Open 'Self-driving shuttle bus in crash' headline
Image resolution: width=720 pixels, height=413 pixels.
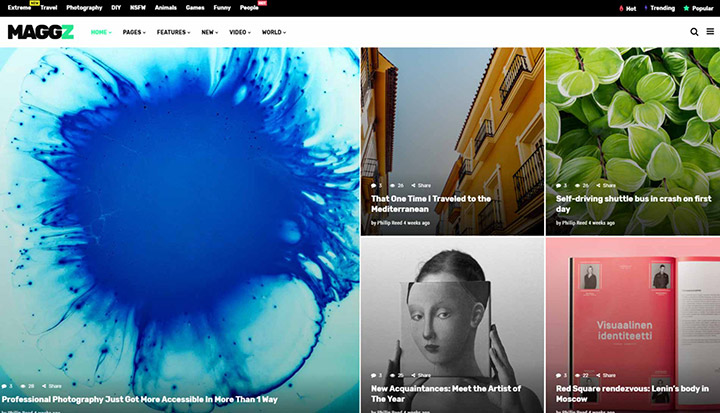click(634, 204)
